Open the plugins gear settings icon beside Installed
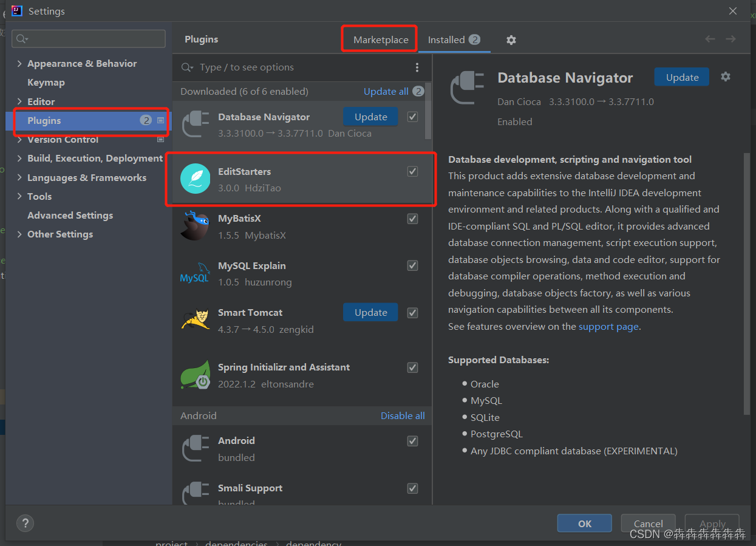 click(511, 39)
